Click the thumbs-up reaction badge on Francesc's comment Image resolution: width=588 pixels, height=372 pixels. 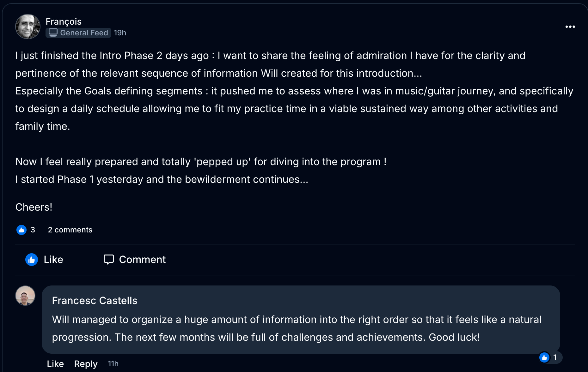[544, 357]
